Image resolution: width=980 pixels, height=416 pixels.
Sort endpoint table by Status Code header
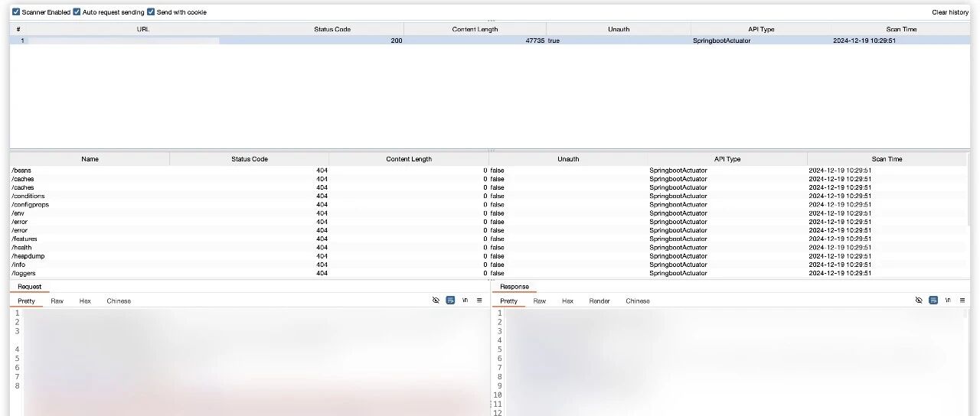pos(250,159)
